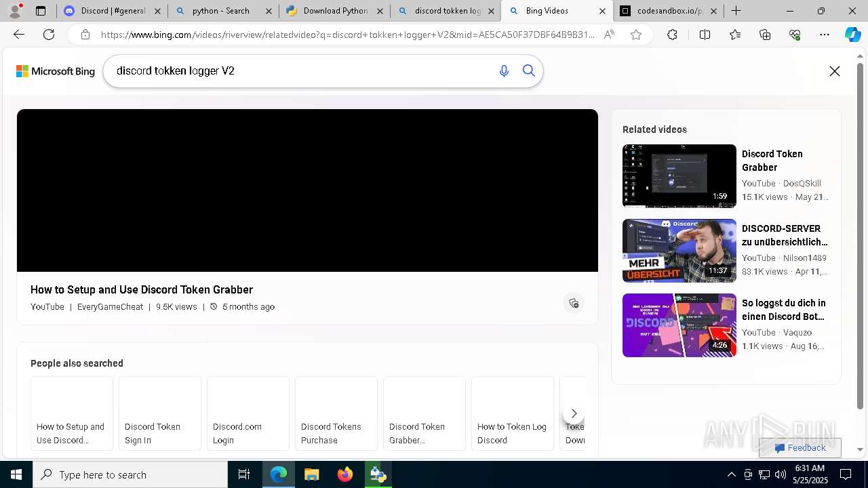The image size is (868, 488).
Task: Open the notification center icon
Action: click(x=846, y=474)
